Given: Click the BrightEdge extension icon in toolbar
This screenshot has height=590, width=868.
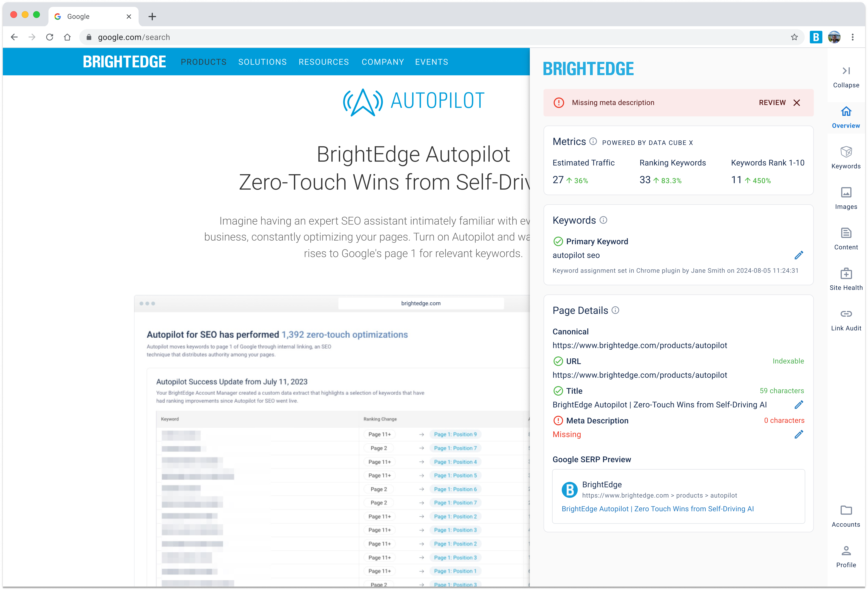Looking at the screenshot, I should pyautogui.click(x=816, y=37).
